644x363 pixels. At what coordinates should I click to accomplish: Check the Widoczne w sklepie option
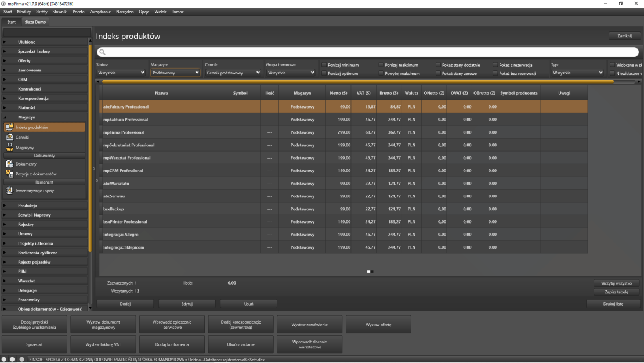tap(612, 65)
